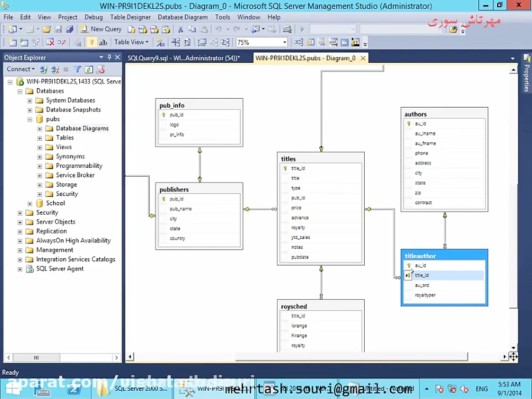The image size is (532, 399).
Task: Click Recalculate Page Breaks icon
Action: (187, 43)
